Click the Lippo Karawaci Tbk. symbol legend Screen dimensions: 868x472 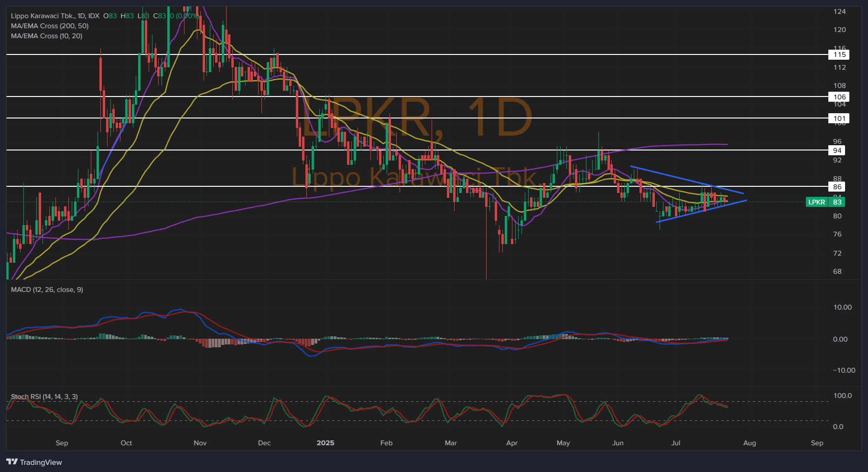(x=55, y=16)
